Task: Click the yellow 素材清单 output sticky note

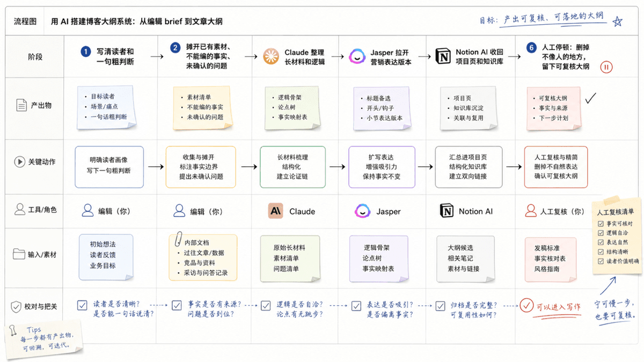Action: click(x=203, y=108)
